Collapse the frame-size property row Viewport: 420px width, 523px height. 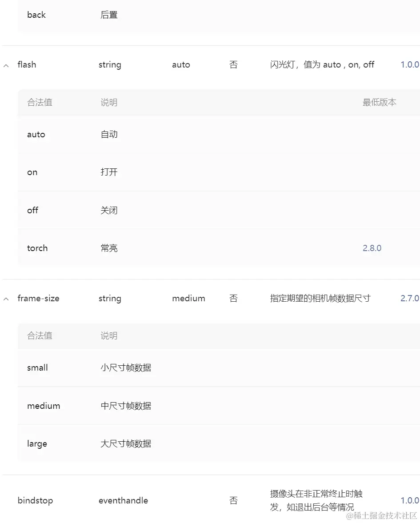pyautogui.click(x=6, y=299)
